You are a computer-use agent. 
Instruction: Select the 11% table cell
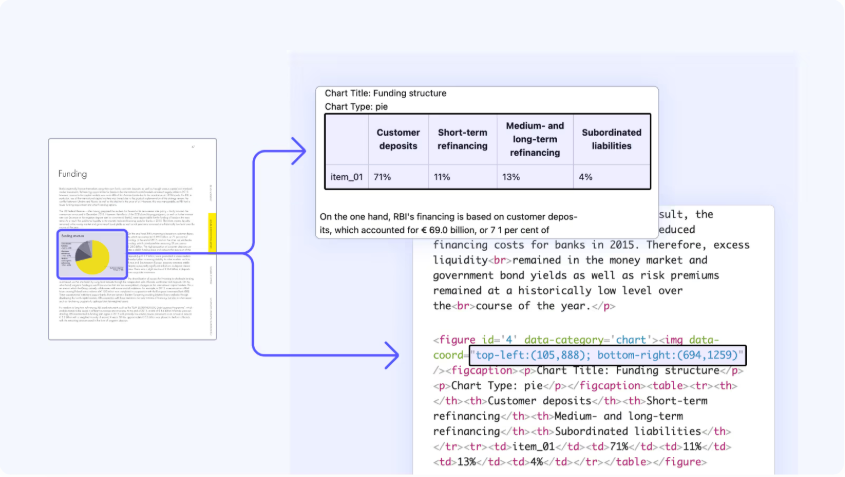pyautogui.click(x=462, y=177)
